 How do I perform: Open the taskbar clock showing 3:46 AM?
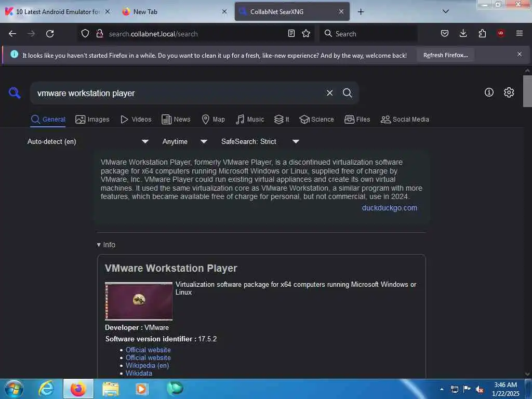coord(506,389)
